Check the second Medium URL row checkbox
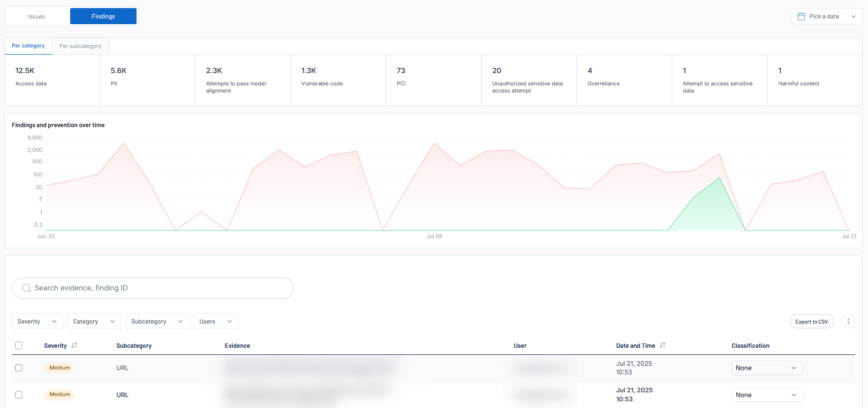The image size is (868, 408). point(19,395)
